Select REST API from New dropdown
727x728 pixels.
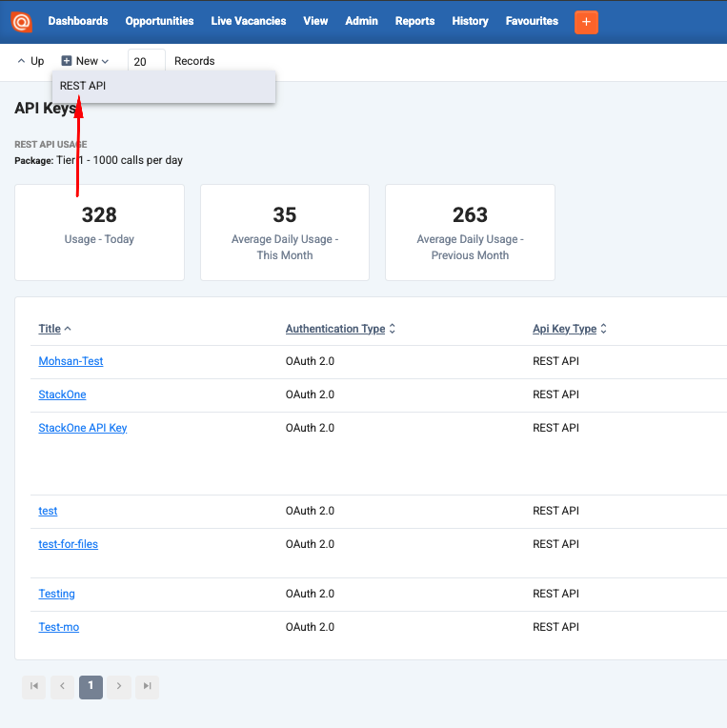(164, 86)
